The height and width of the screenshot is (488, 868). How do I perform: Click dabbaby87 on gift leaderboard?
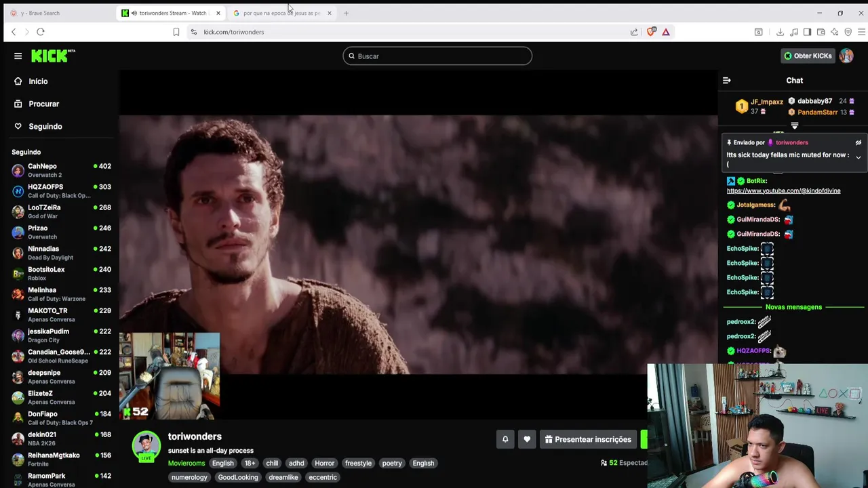(x=814, y=101)
